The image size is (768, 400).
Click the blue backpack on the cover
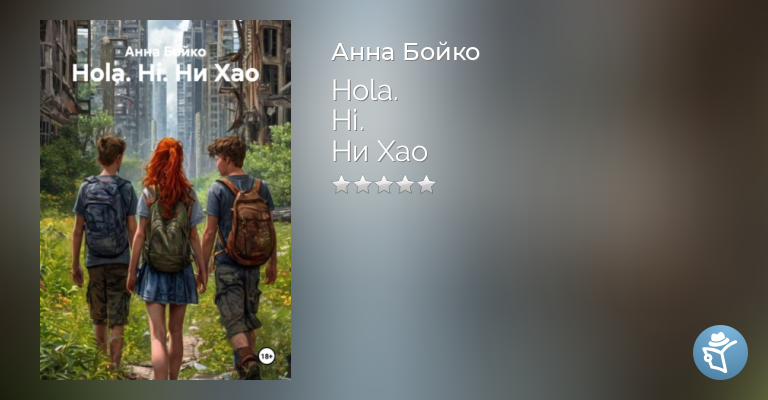click(105, 216)
